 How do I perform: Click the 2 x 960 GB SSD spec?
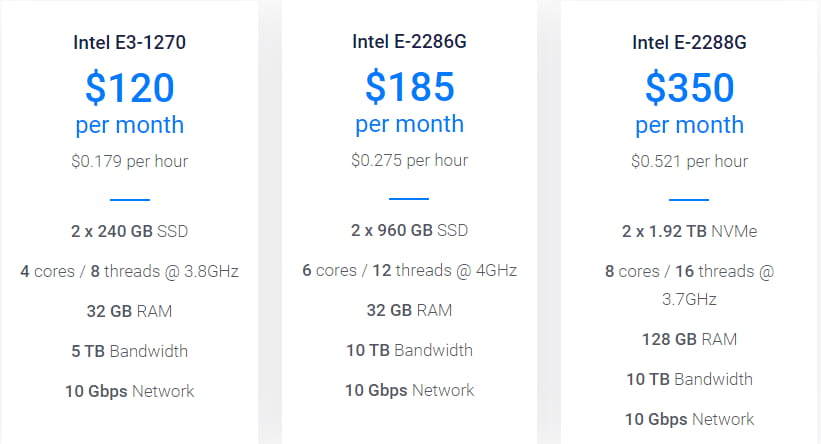click(x=409, y=231)
